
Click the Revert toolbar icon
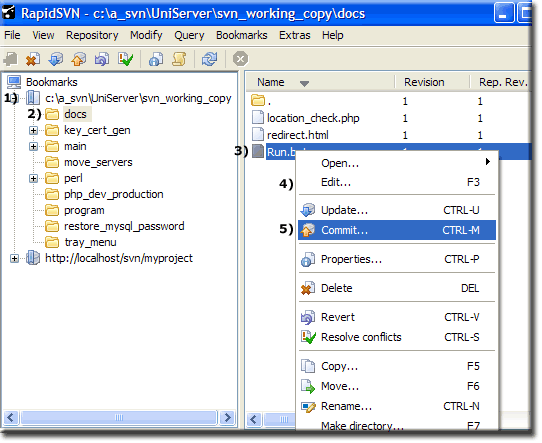pos(102,59)
